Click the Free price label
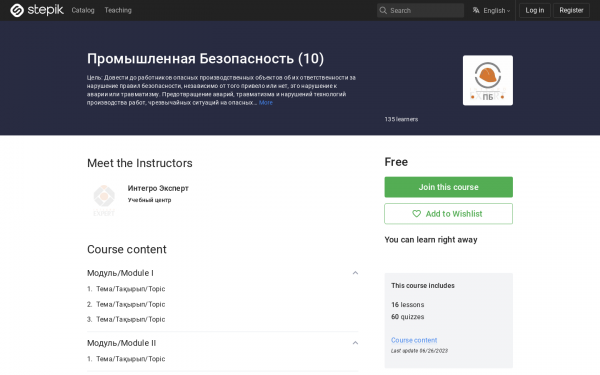The height and width of the screenshot is (375, 600). tap(396, 162)
